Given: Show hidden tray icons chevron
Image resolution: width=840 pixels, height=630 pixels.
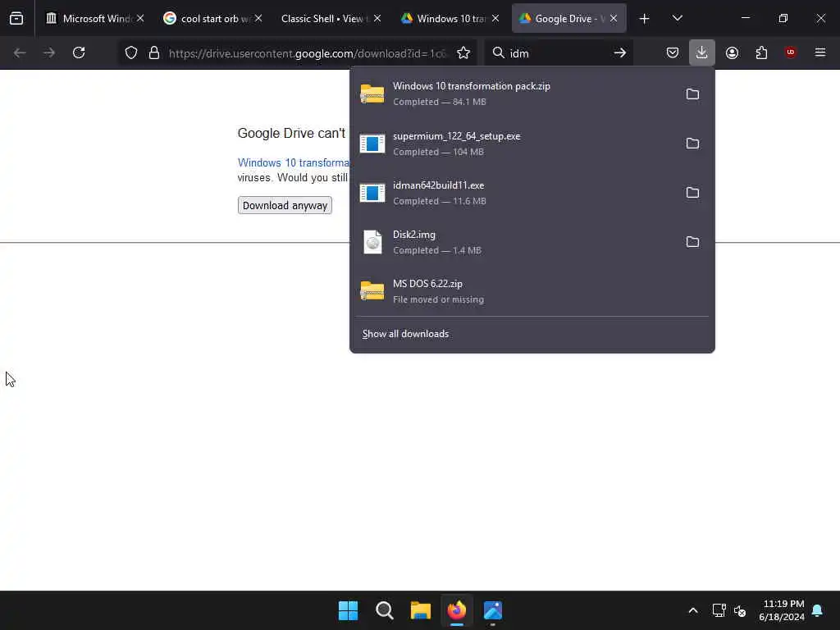Looking at the screenshot, I should [x=692, y=610].
